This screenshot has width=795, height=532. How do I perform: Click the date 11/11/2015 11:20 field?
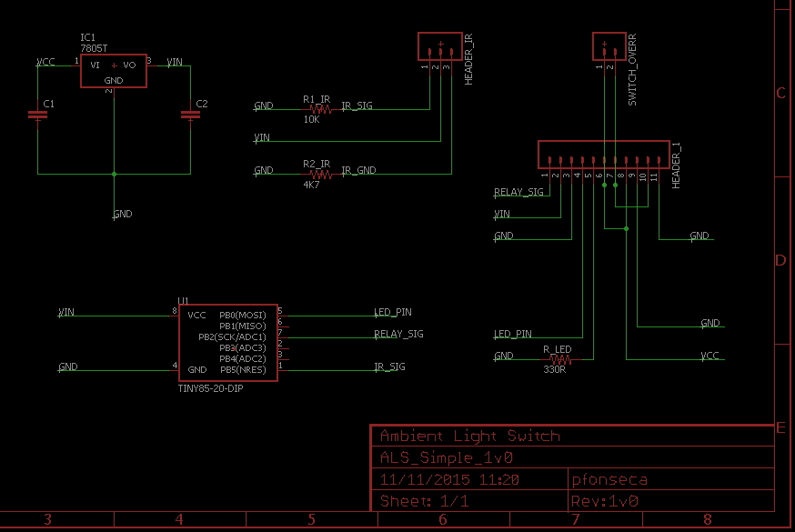[449, 479]
